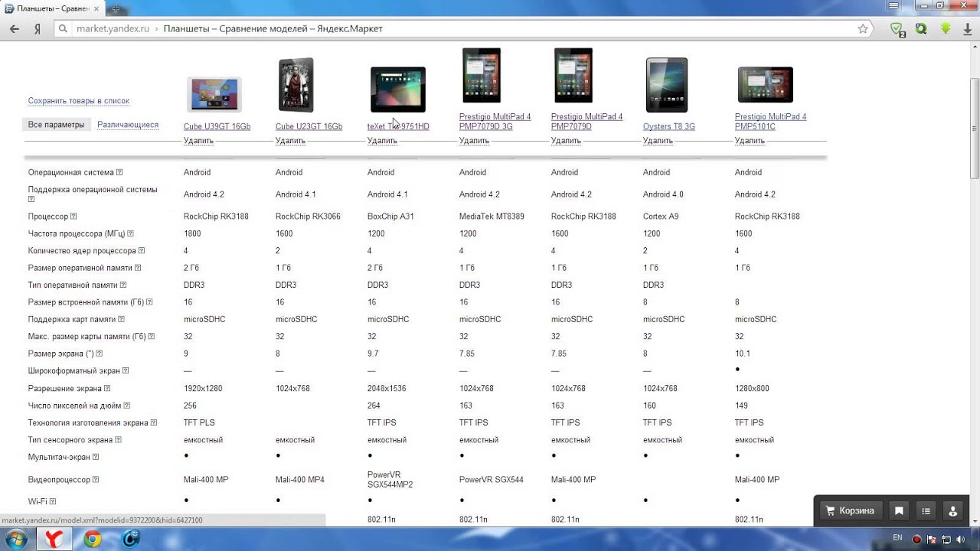The width and height of the screenshot is (980, 551).
Task: Open Cube U23GT 16Gb product link
Action: tap(309, 127)
